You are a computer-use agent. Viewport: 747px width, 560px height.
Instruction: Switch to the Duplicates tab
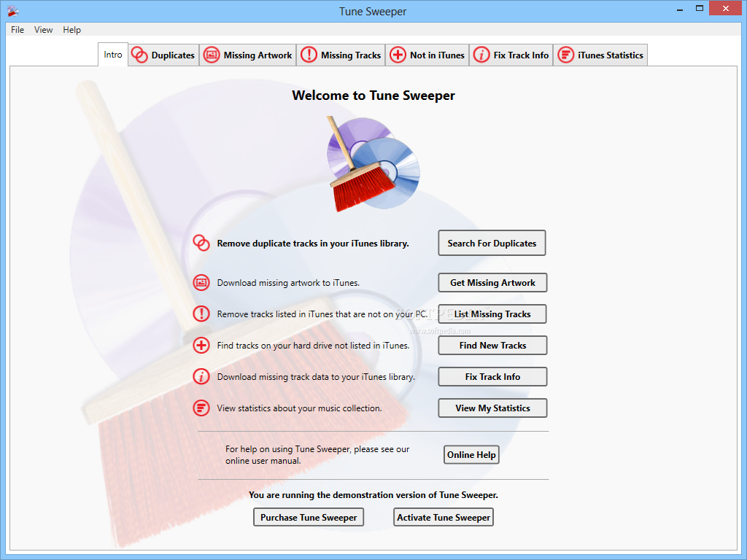point(163,55)
